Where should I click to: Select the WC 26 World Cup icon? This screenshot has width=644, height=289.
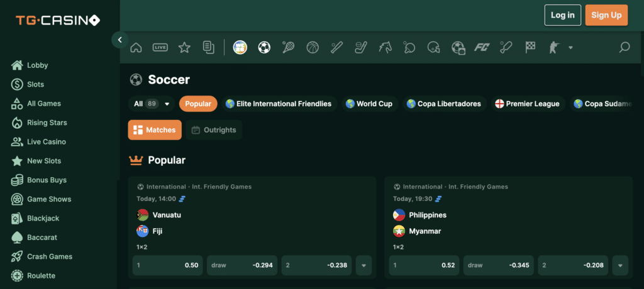(240, 48)
